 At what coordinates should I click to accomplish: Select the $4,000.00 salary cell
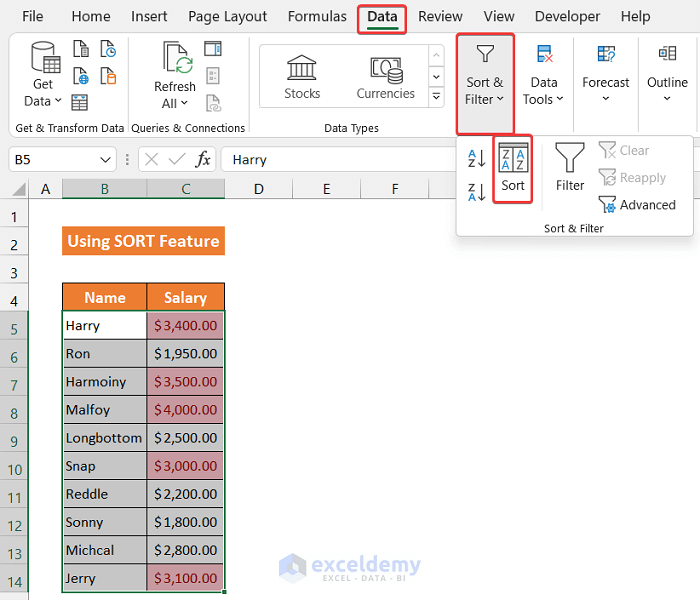[x=185, y=410]
